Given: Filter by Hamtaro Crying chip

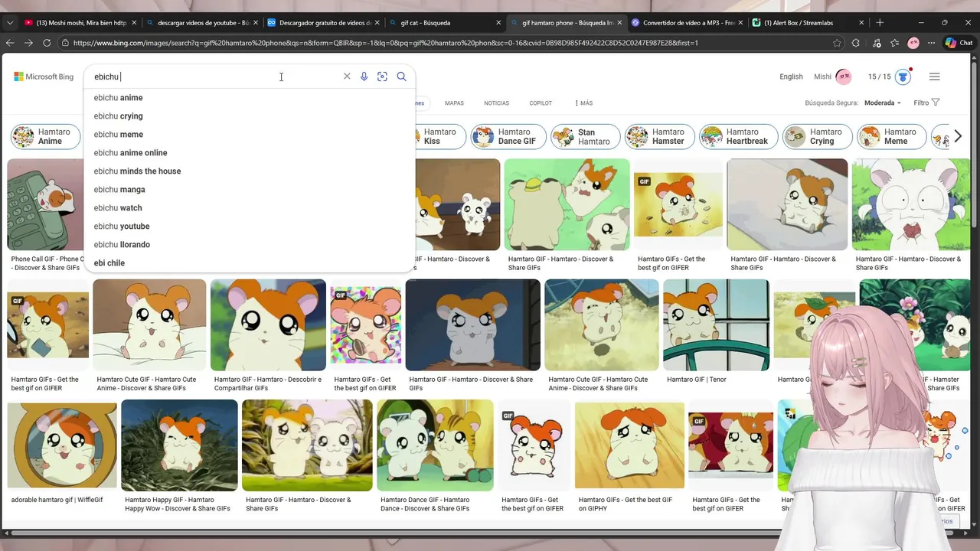Looking at the screenshot, I should (x=816, y=137).
